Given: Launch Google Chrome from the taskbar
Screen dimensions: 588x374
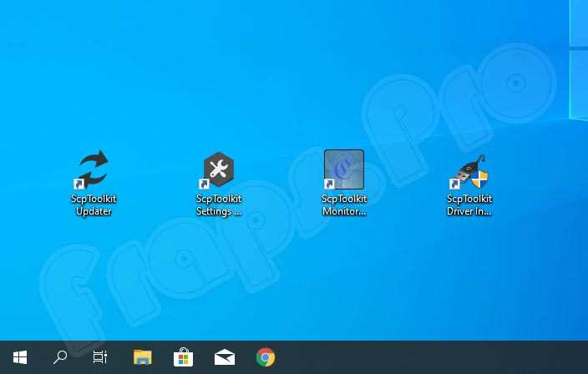Looking at the screenshot, I should pos(266,357).
